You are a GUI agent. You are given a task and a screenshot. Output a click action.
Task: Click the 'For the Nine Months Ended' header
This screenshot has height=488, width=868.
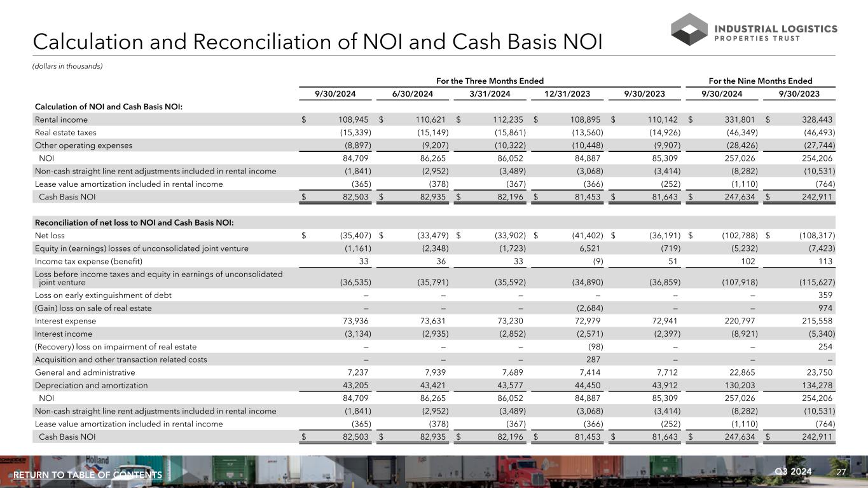click(760, 81)
